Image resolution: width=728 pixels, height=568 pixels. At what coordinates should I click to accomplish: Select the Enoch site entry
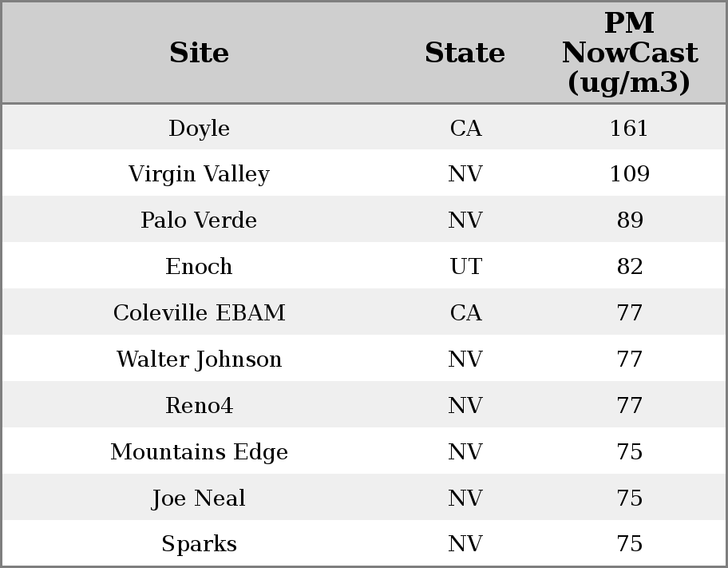200,267
